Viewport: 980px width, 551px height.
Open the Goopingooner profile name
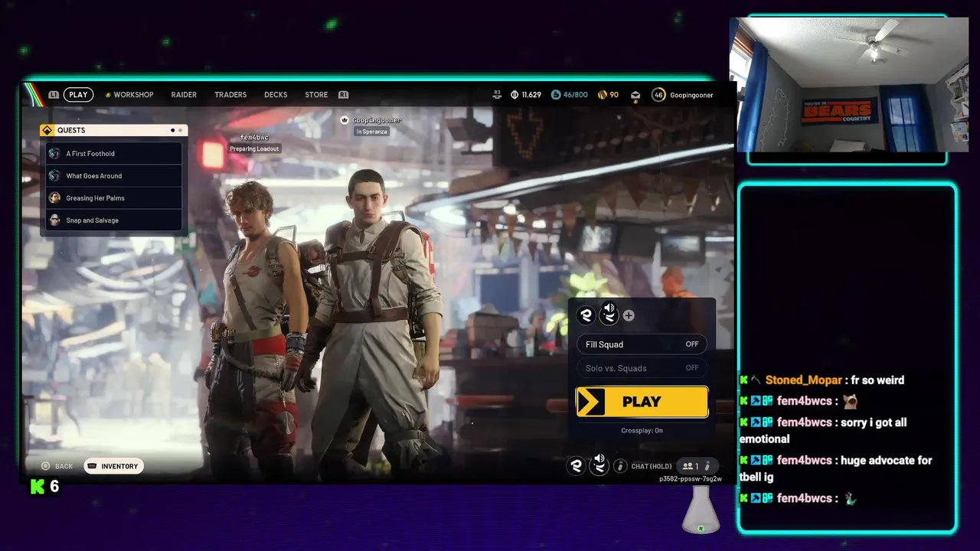pyautogui.click(x=691, y=95)
